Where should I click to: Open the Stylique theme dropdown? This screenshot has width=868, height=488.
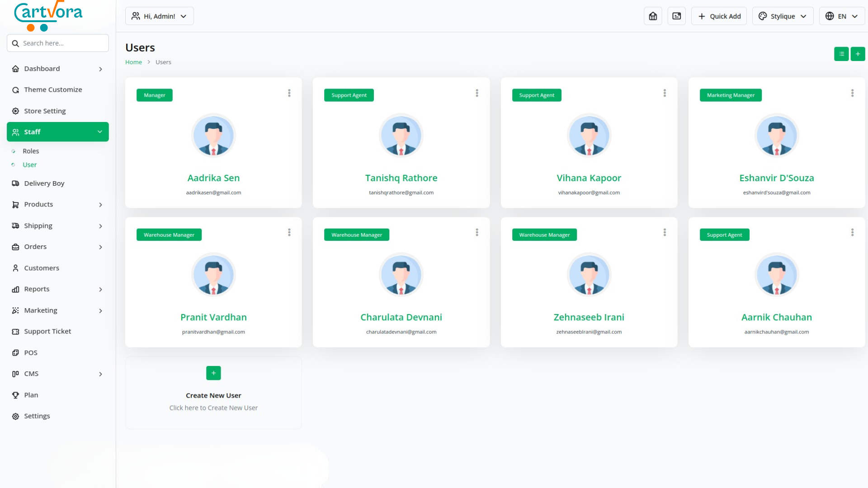tap(783, 16)
